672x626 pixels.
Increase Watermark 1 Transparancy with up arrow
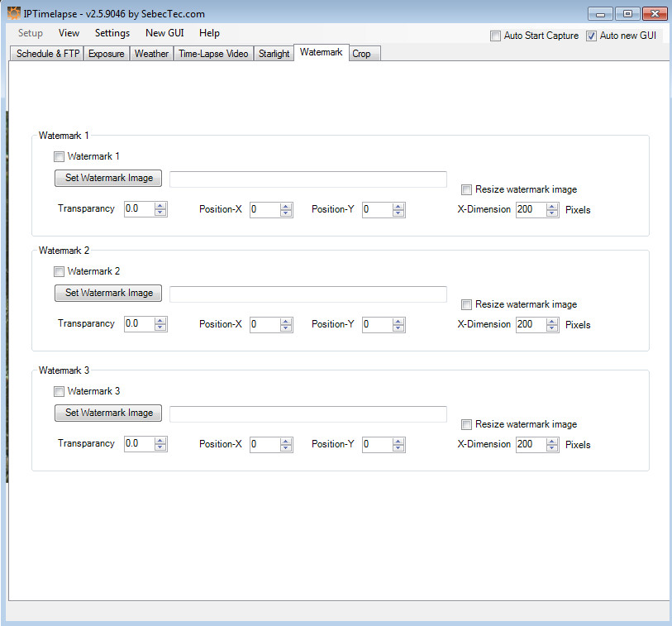point(160,206)
